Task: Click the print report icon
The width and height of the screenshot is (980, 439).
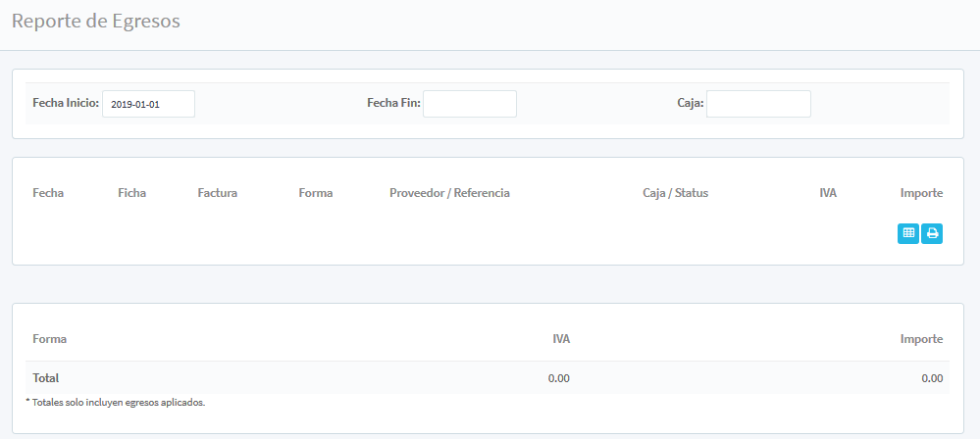Action: pyautogui.click(x=932, y=233)
